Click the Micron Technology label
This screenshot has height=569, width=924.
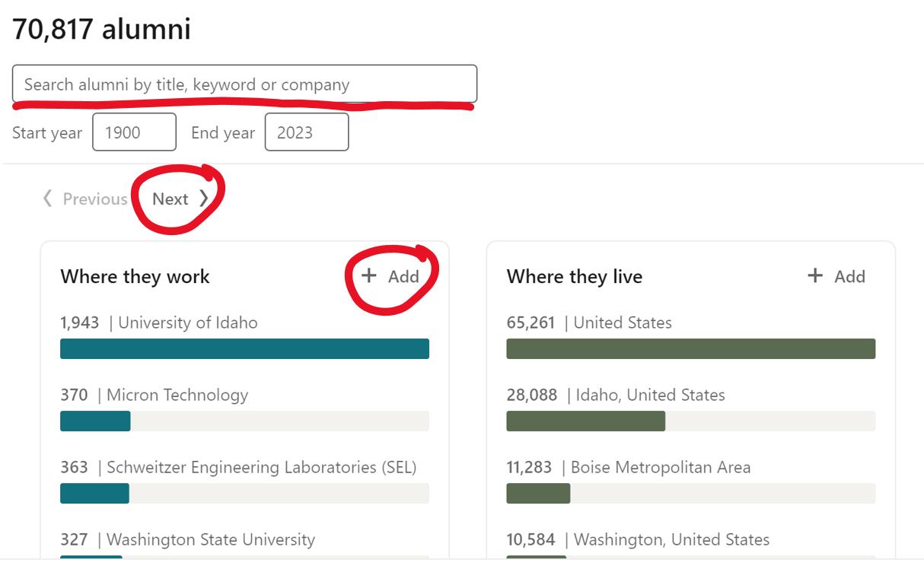pos(177,395)
